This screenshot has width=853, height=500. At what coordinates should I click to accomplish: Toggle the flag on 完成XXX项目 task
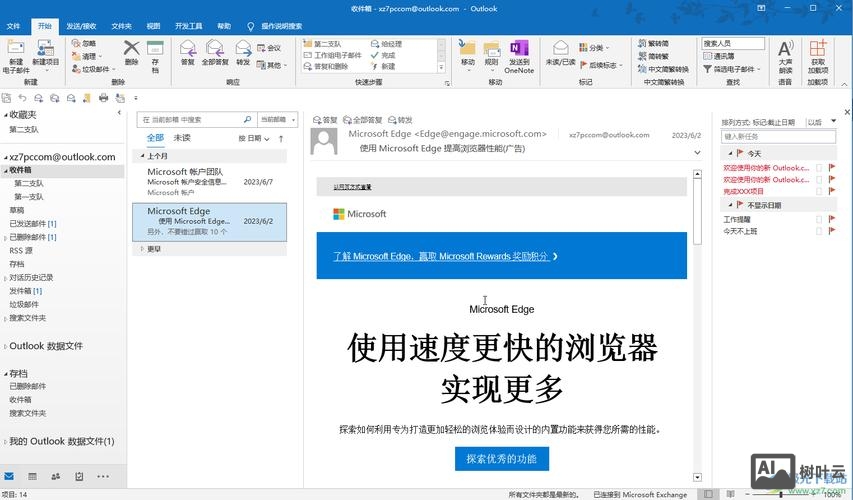[831, 191]
